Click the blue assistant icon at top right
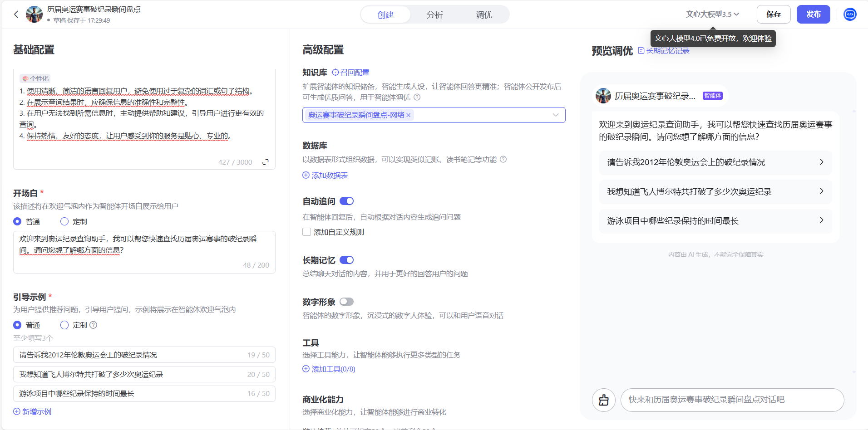868x430 pixels. pos(850,14)
